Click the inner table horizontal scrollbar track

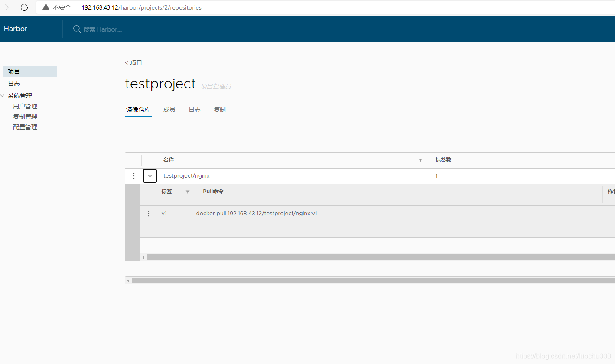point(381,257)
